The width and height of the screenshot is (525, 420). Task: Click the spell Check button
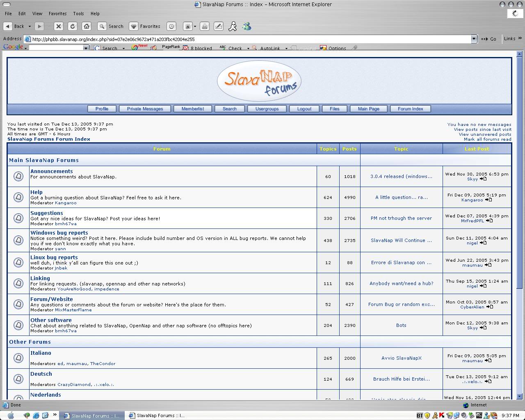pos(231,48)
